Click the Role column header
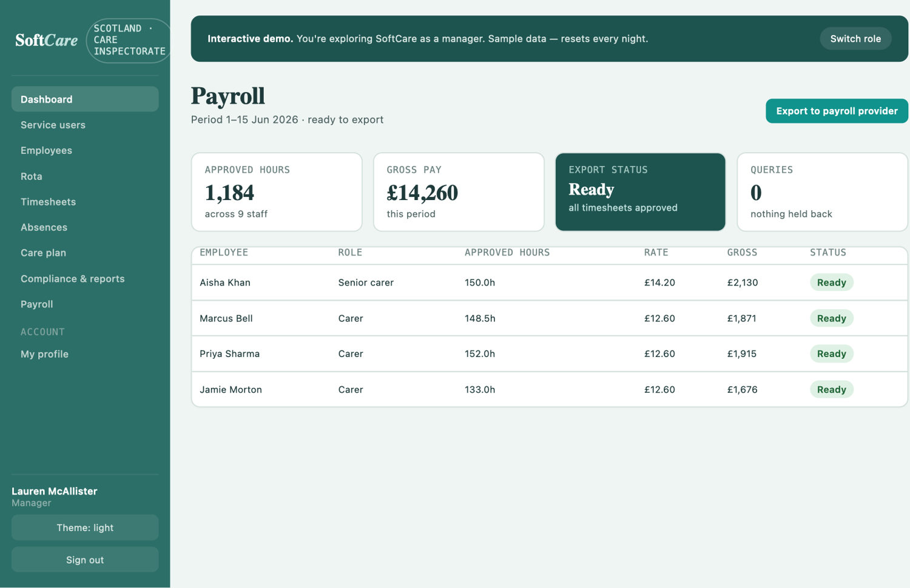This screenshot has height=588, width=910. (350, 253)
